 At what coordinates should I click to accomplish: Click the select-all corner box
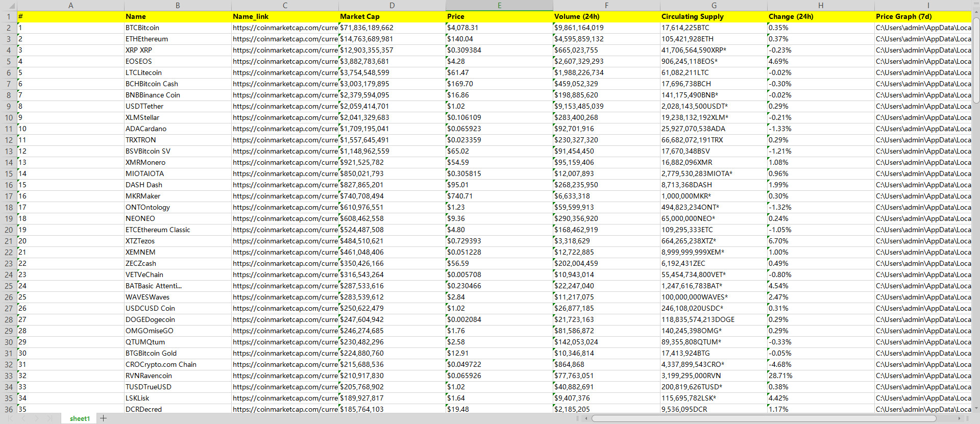tap(8, 5)
